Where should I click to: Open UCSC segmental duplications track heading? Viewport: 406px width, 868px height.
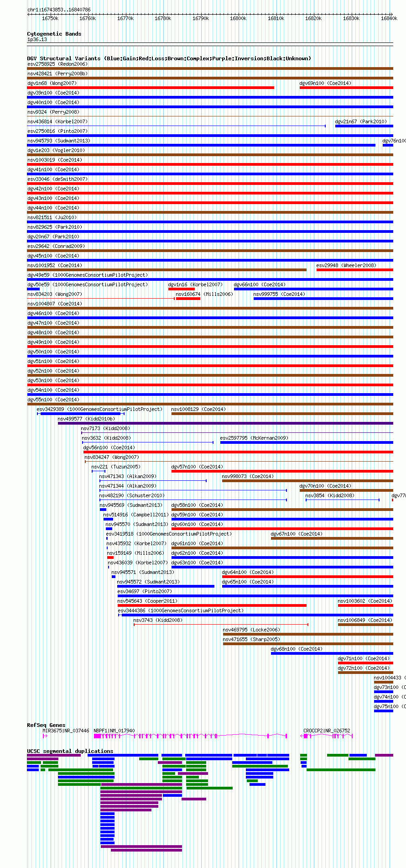tap(70, 751)
